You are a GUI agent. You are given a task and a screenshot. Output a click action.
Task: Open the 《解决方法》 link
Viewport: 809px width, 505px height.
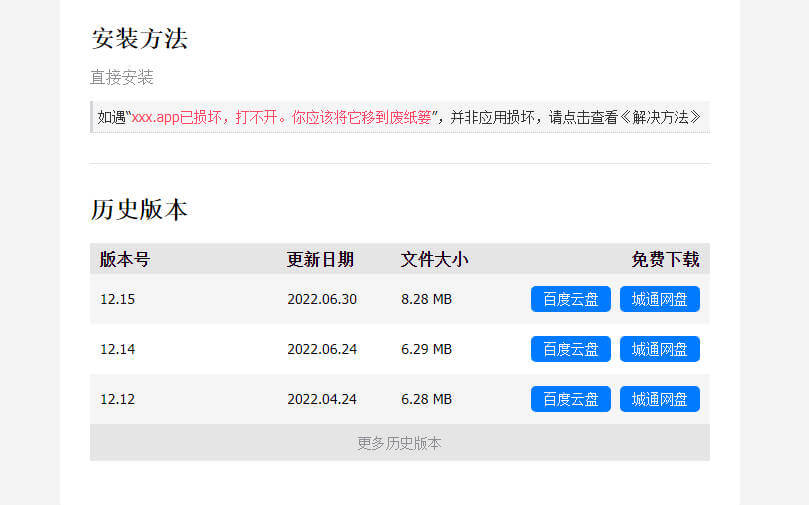click(x=660, y=118)
